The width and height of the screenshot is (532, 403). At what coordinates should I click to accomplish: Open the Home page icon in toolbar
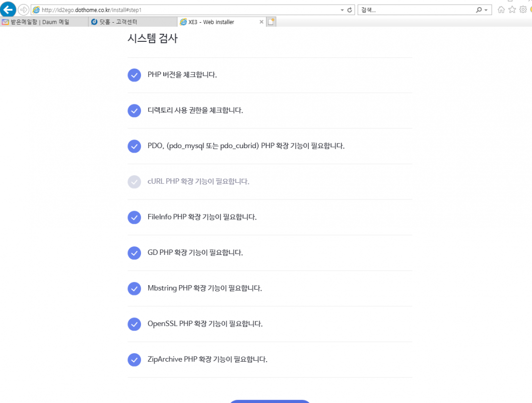point(501,9)
